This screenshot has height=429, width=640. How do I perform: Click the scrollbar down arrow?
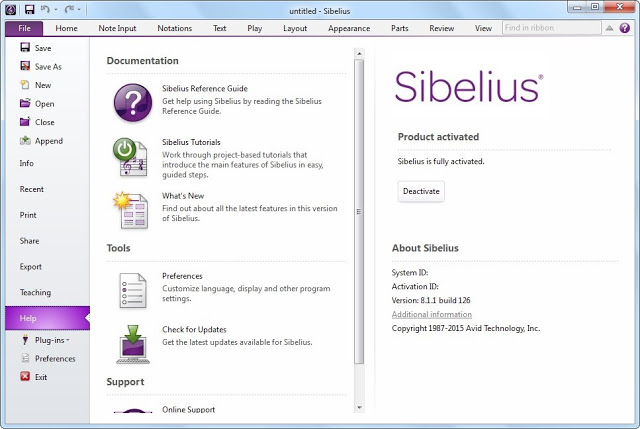359,407
